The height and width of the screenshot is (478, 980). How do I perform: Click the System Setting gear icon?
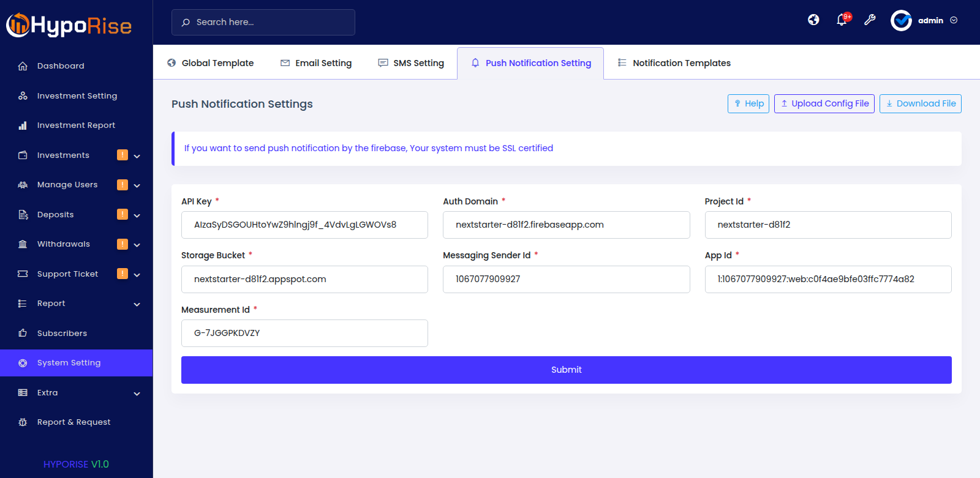click(x=23, y=363)
